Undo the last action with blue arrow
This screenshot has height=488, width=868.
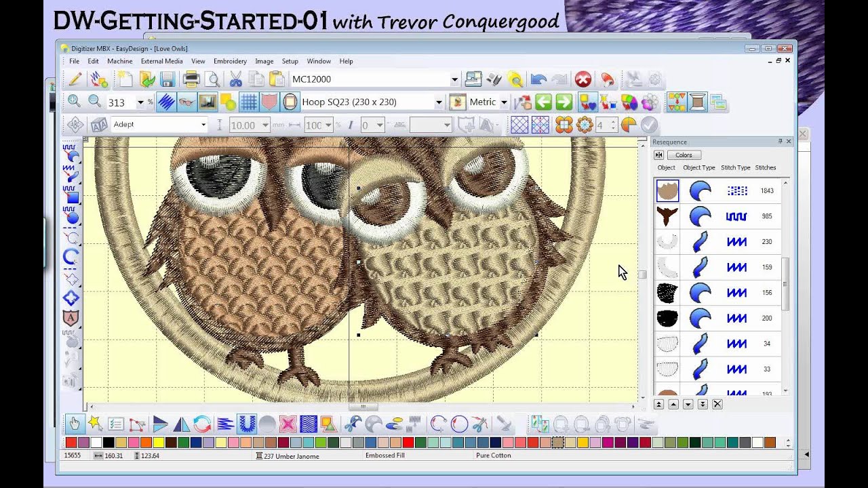click(x=538, y=80)
